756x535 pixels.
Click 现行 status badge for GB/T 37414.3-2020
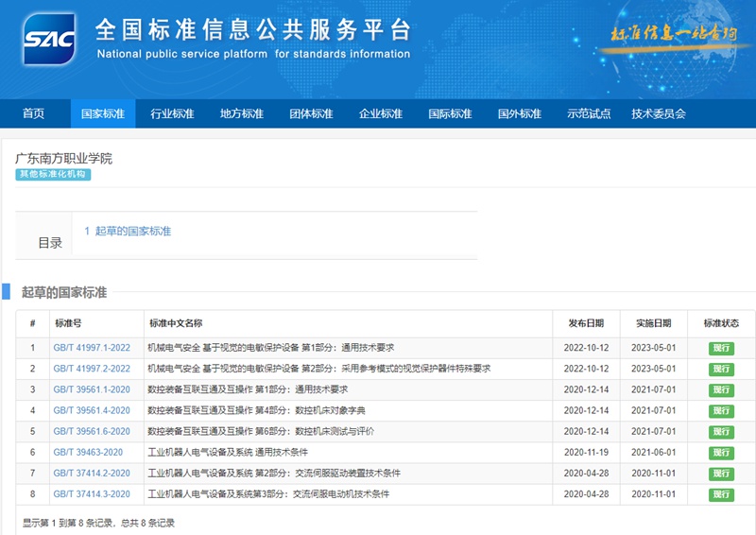click(x=721, y=494)
